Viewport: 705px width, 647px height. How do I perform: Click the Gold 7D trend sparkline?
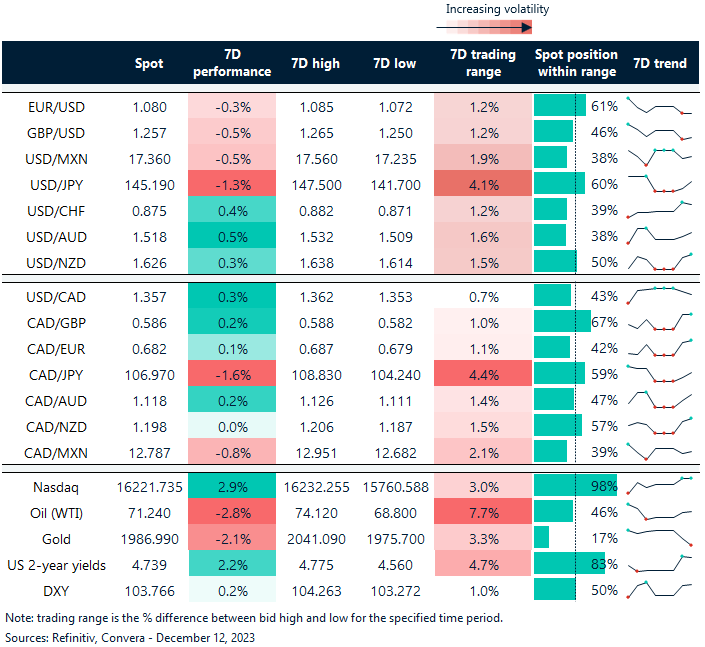click(659, 538)
